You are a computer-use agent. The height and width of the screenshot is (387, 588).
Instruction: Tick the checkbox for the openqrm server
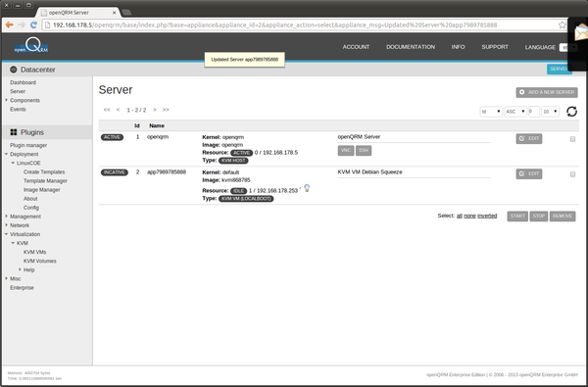572,139
